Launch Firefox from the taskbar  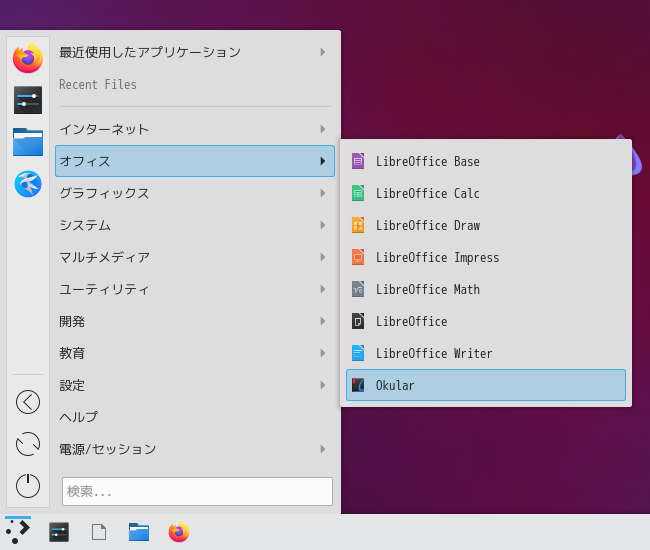coord(179,532)
